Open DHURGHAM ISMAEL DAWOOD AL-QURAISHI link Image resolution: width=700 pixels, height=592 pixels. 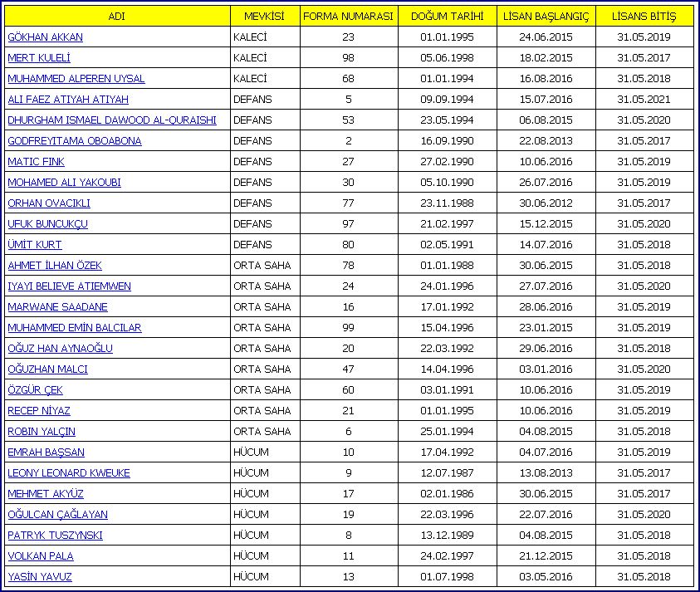tap(112, 120)
